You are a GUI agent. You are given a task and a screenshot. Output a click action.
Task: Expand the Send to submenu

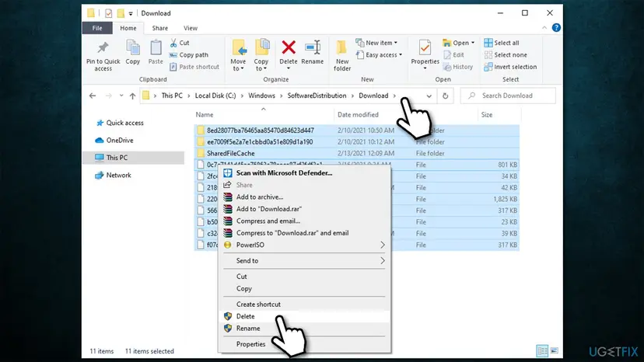pos(304,260)
